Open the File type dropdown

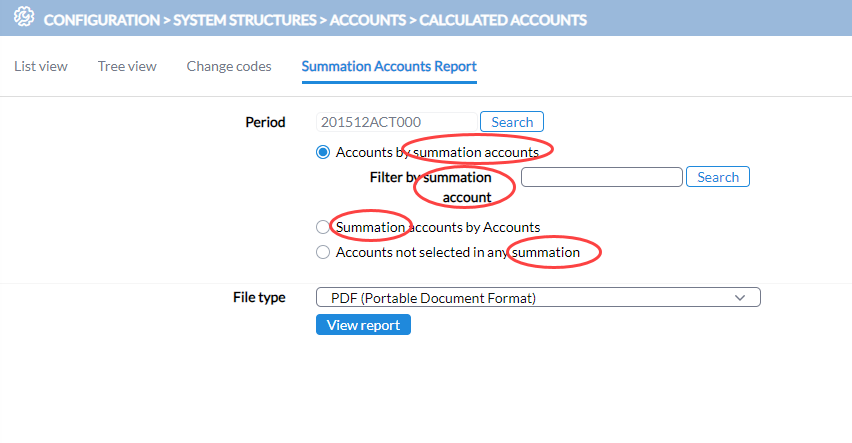pos(538,297)
